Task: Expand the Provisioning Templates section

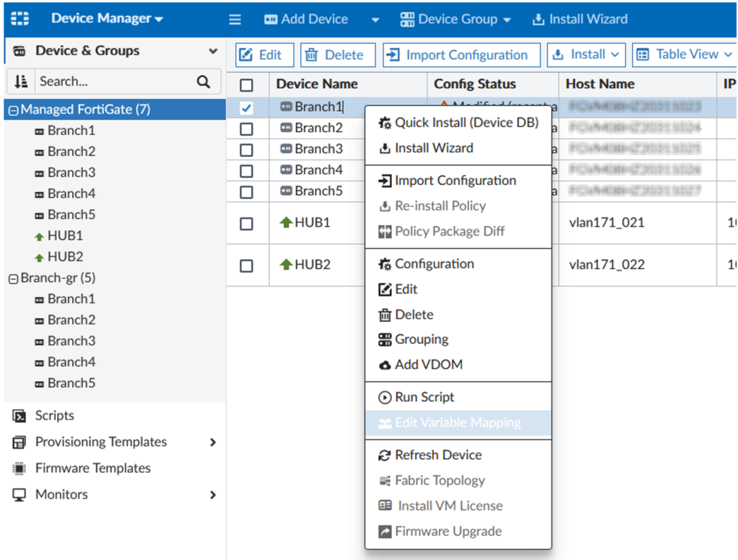Action: (213, 442)
